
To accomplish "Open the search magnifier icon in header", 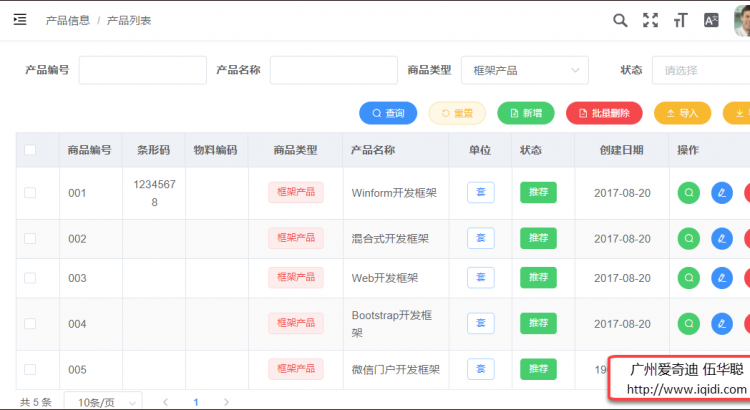I will pyautogui.click(x=620, y=20).
